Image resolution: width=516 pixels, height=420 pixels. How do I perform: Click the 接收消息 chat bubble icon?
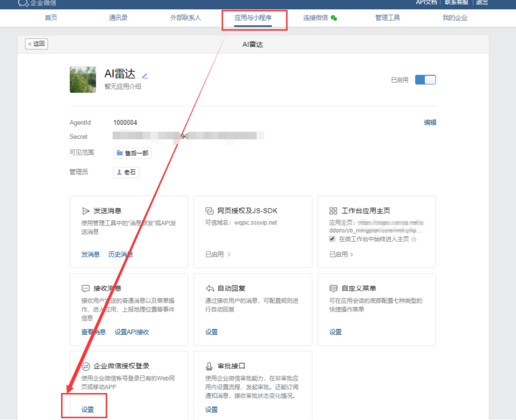[x=86, y=289]
